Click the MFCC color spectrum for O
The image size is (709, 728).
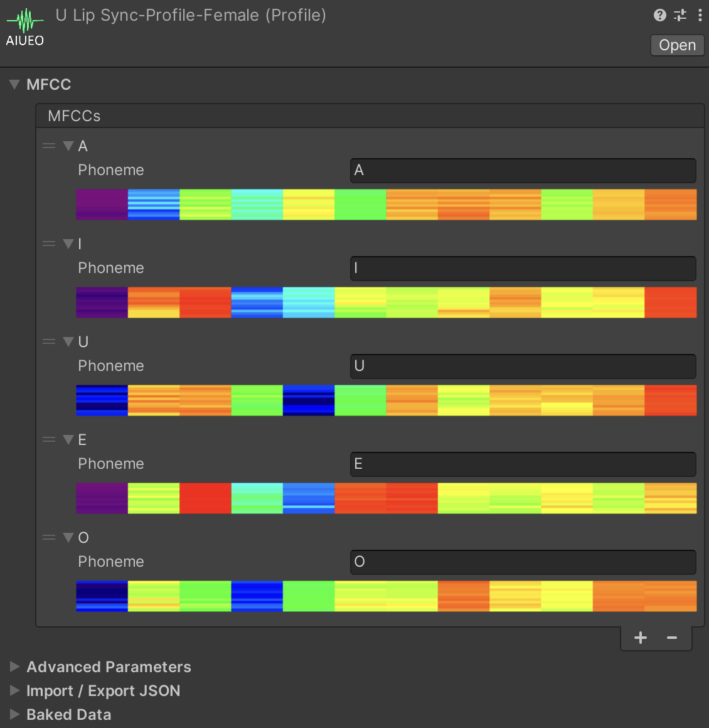pyautogui.click(x=386, y=596)
